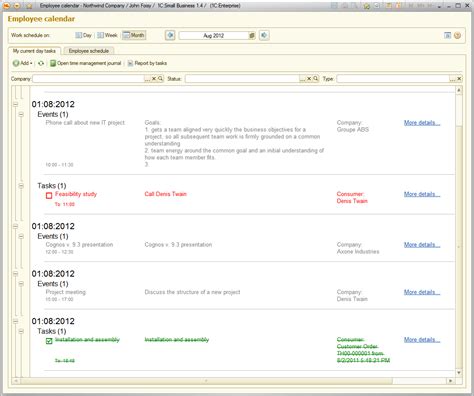
Task: Open the Status filter search icon
Action: click(x=315, y=79)
